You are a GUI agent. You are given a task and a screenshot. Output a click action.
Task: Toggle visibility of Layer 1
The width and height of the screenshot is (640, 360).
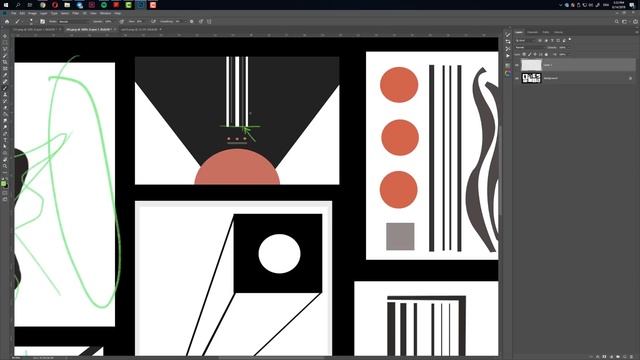(517, 65)
